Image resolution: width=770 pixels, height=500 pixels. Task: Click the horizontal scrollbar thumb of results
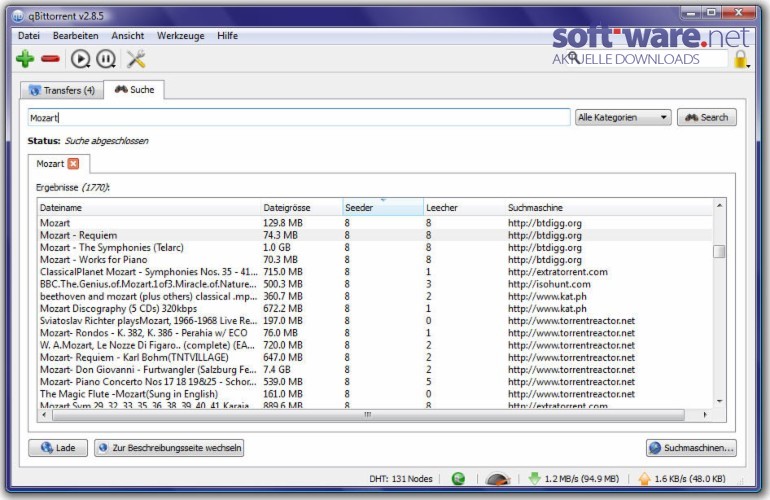[368, 415]
